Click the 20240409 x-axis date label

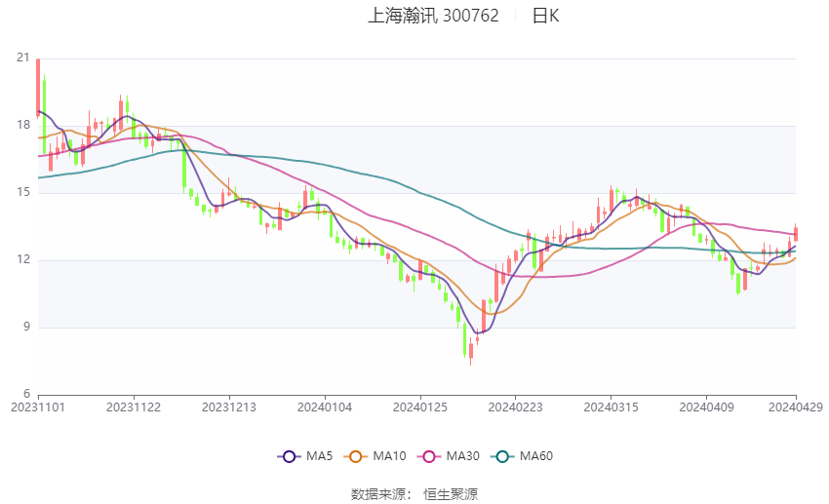point(706,407)
